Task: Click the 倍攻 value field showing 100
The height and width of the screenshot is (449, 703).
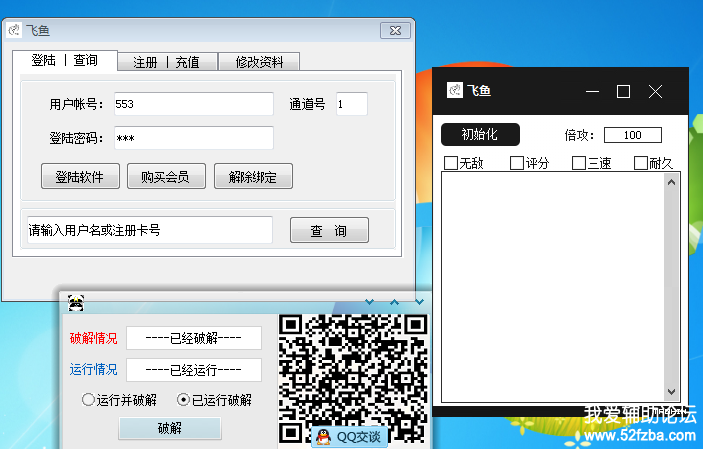Action: (x=633, y=135)
